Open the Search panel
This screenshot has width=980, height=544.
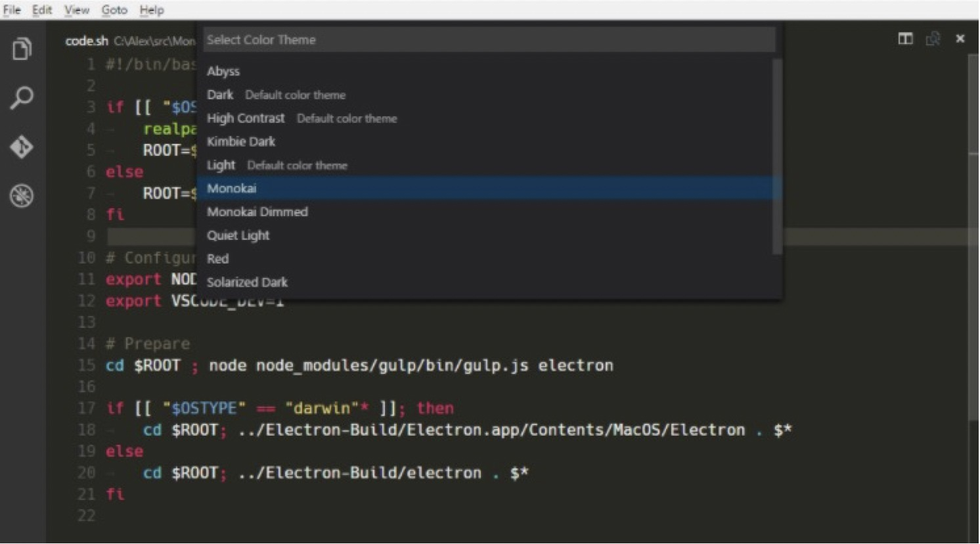click(x=22, y=97)
